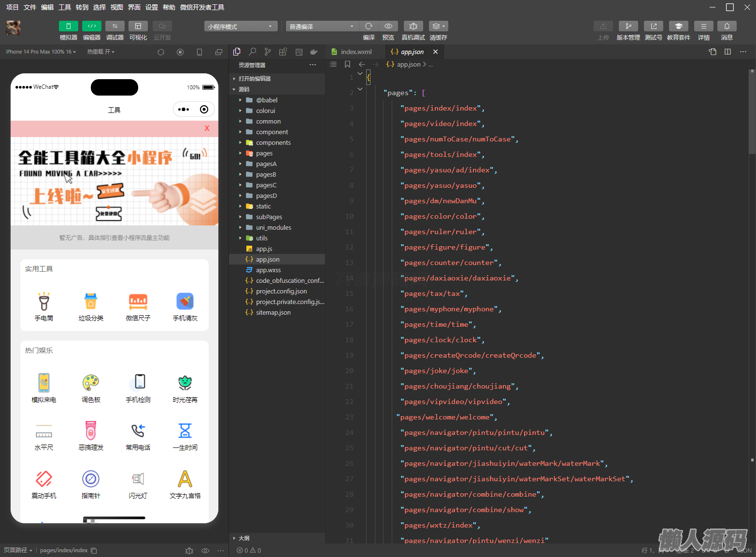The height and width of the screenshot is (557, 756).
Task: Expand the pagesA folder
Action: point(266,164)
